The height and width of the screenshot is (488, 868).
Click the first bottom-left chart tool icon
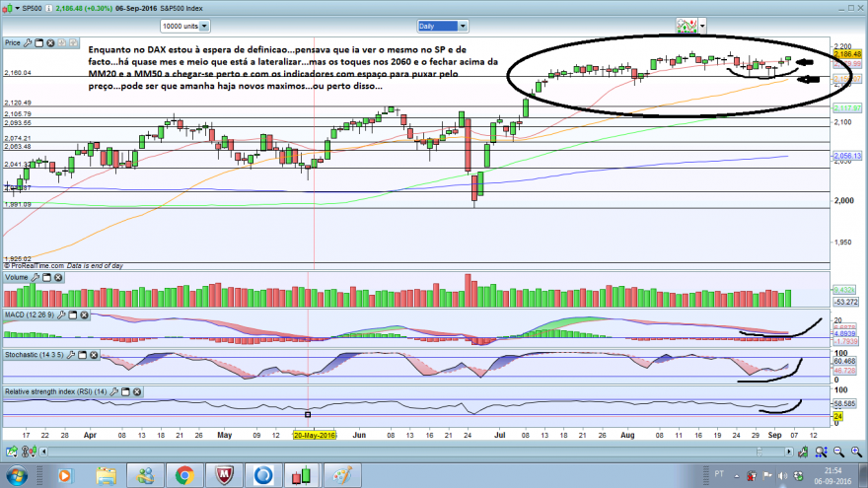coord(11,453)
